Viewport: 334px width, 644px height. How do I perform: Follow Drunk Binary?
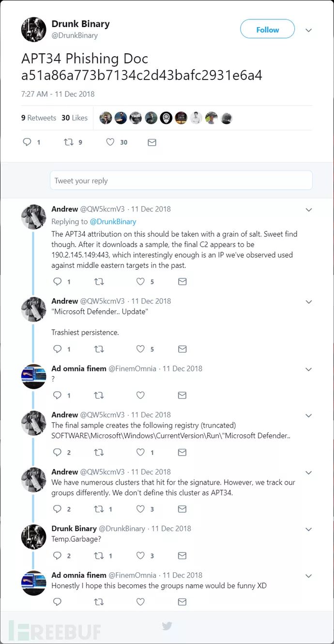click(267, 30)
